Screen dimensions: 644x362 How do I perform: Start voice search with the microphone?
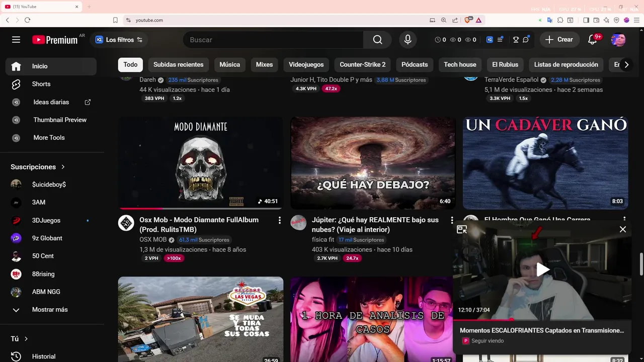(408, 40)
